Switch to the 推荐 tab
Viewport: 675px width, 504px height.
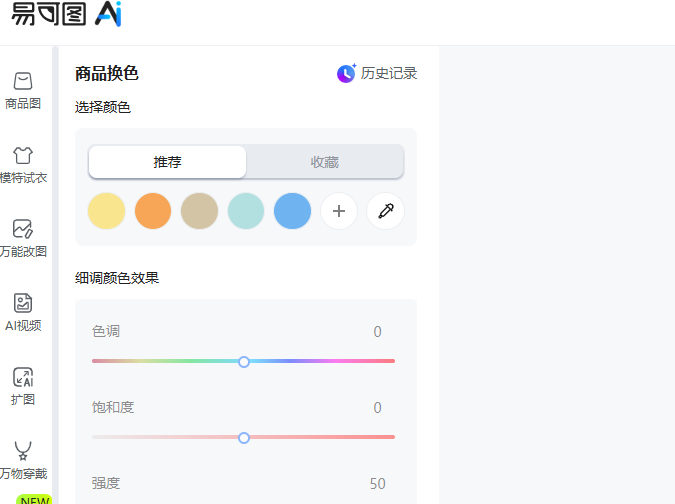(x=167, y=162)
